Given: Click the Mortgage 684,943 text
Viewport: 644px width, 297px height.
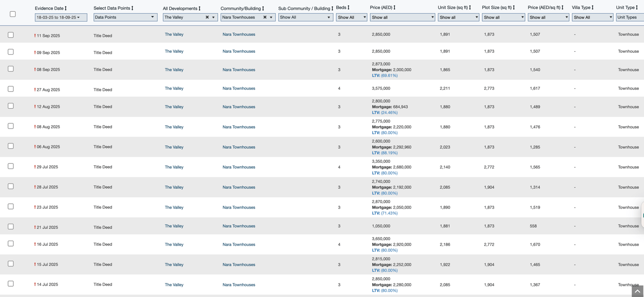Looking at the screenshot, I should click(x=390, y=107).
